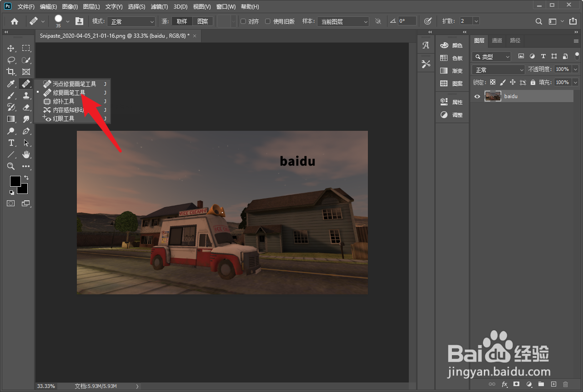This screenshot has height=392, width=583.
Task: Lock image pixels with brush icon
Action: (x=503, y=83)
